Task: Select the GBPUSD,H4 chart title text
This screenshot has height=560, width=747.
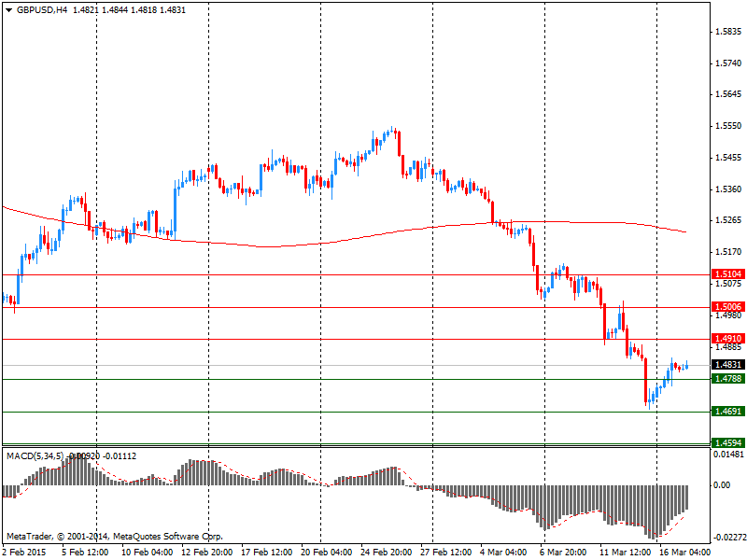Action: [42, 10]
